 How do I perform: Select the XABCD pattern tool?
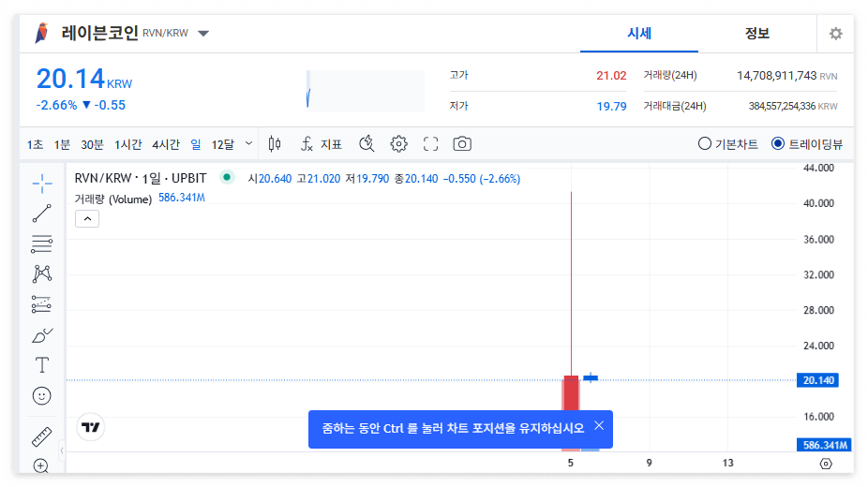(42, 274)
